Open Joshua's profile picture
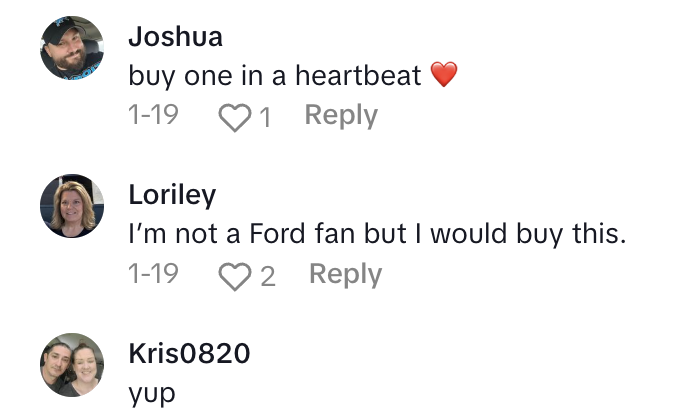 [x=72, y=51]
